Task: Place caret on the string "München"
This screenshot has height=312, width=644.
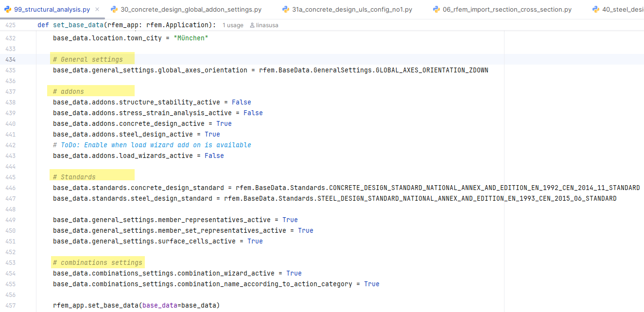Action: pyautogui.click(x=191, y=37)
